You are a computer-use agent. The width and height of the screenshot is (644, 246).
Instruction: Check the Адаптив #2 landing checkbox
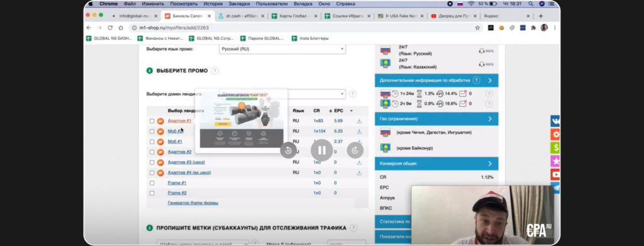pyautogui.click(x=152, y=152)
